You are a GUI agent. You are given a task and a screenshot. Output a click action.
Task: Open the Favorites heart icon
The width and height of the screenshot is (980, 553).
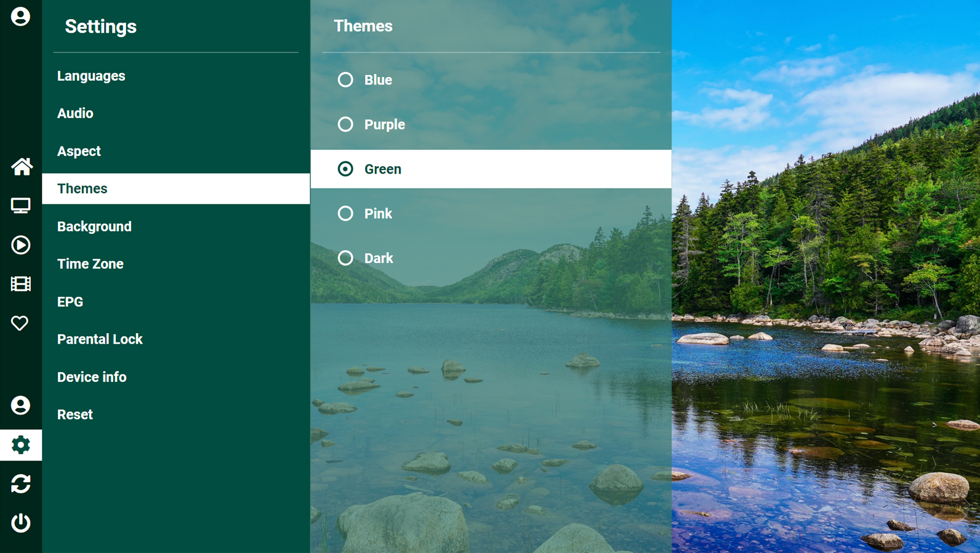(x=20, y=323)
